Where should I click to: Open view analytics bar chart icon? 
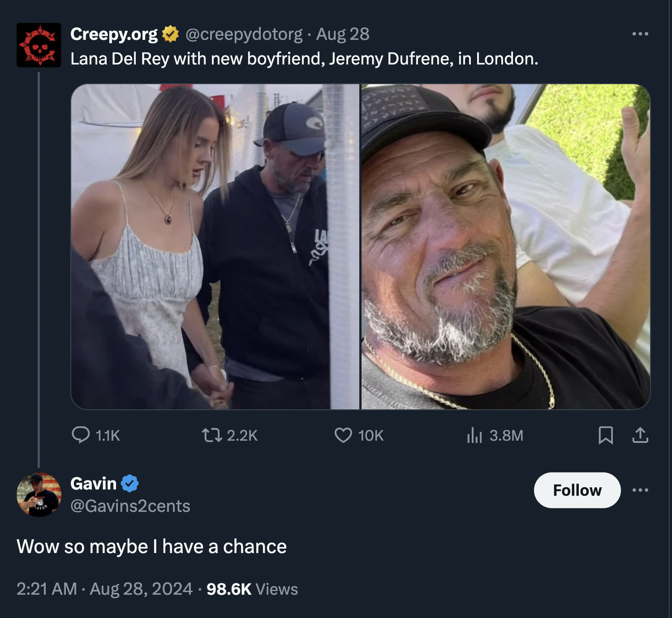474,435
